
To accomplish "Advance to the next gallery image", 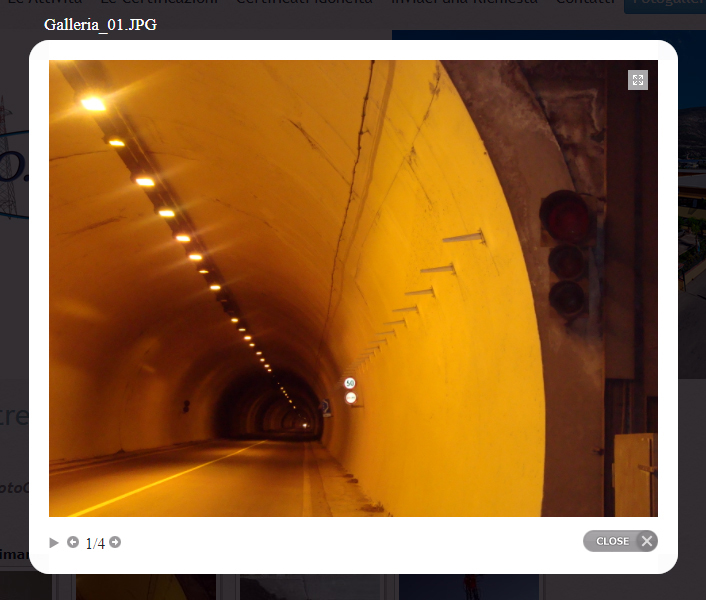I will click(115, 542).
